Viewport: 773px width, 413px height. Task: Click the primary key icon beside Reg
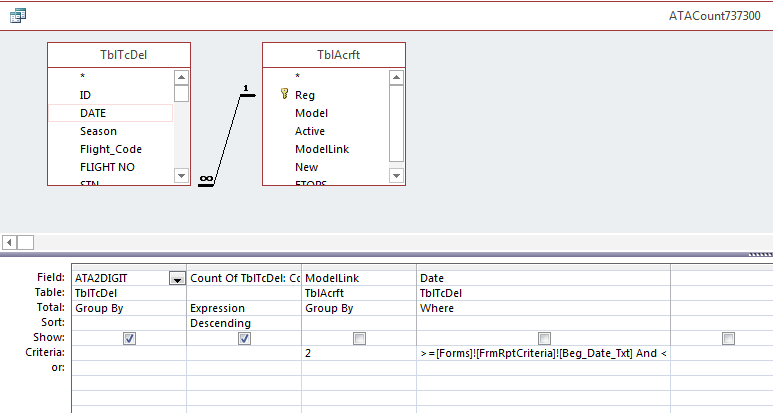(x=284, y=94)
